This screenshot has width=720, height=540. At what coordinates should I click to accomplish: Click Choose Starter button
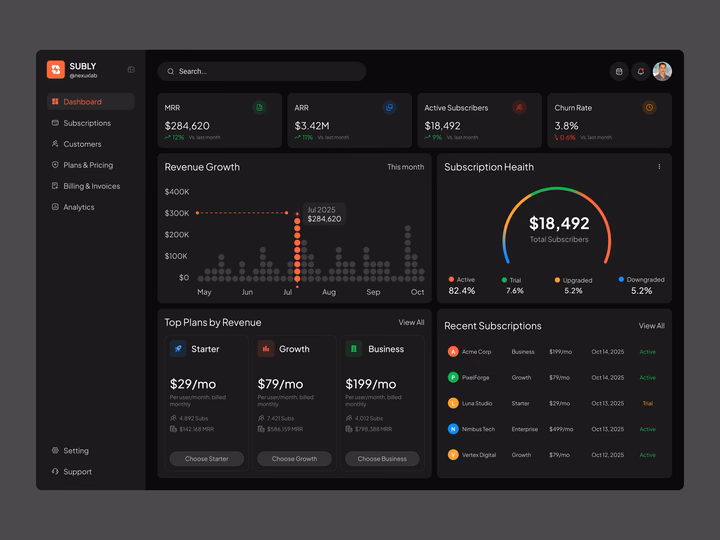(x=207, y=459)
